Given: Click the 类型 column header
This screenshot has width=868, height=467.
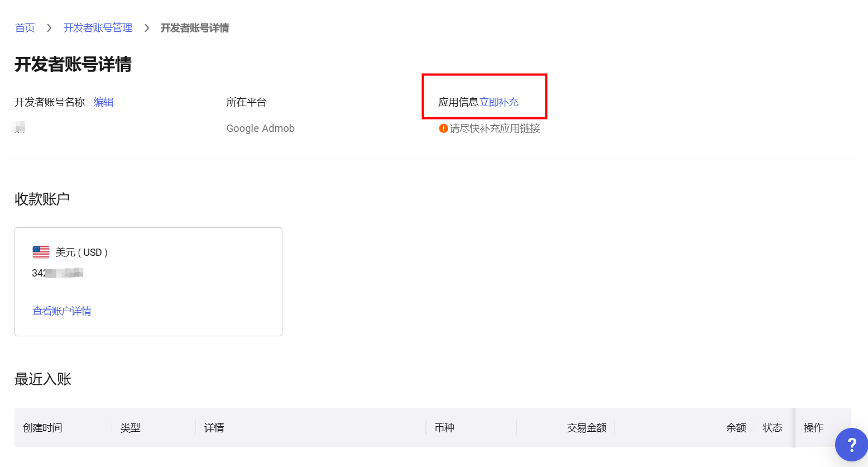Looking at the screenshot, I should click(130, 428).
